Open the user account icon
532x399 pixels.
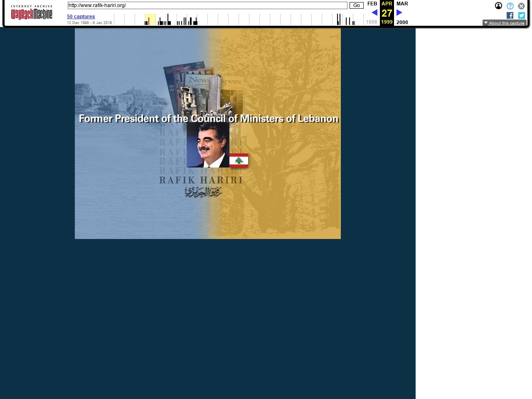[x=498, y=6]
